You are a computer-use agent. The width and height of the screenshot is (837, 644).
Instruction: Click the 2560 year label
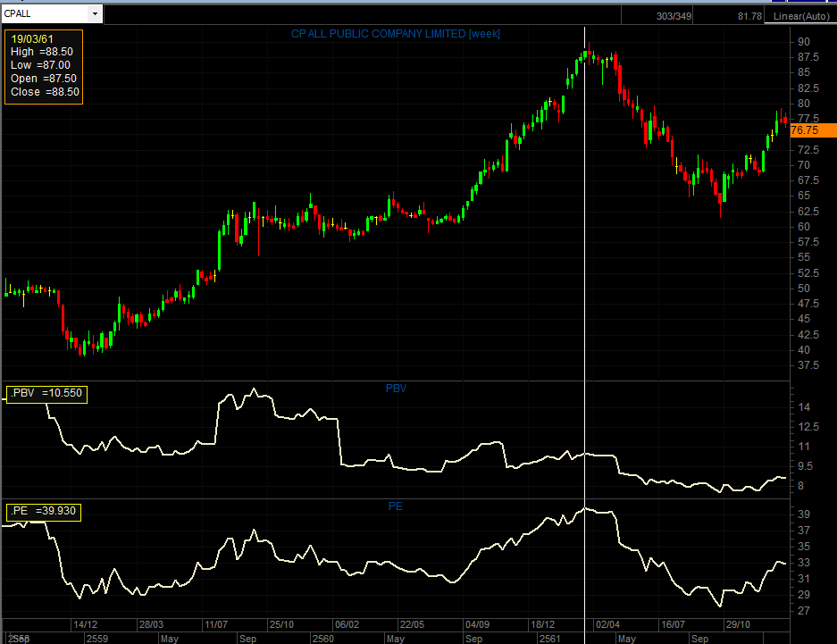click(323, 639)
